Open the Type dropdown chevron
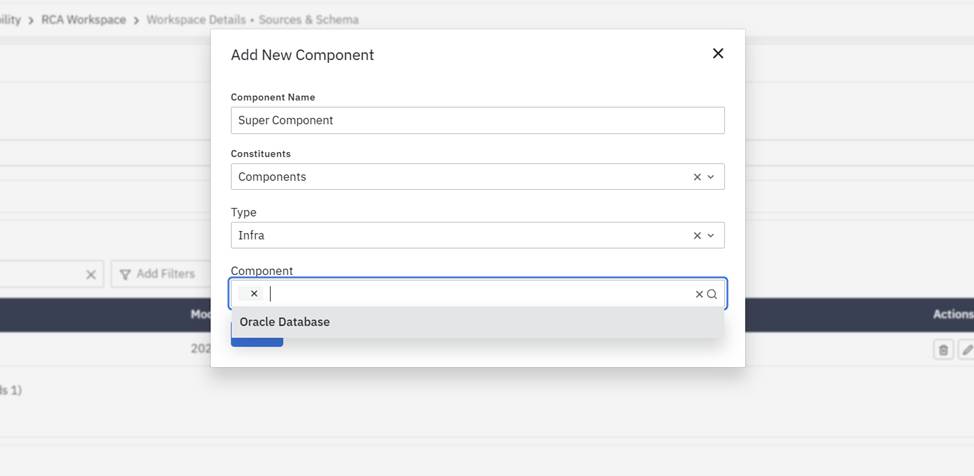 711,236
